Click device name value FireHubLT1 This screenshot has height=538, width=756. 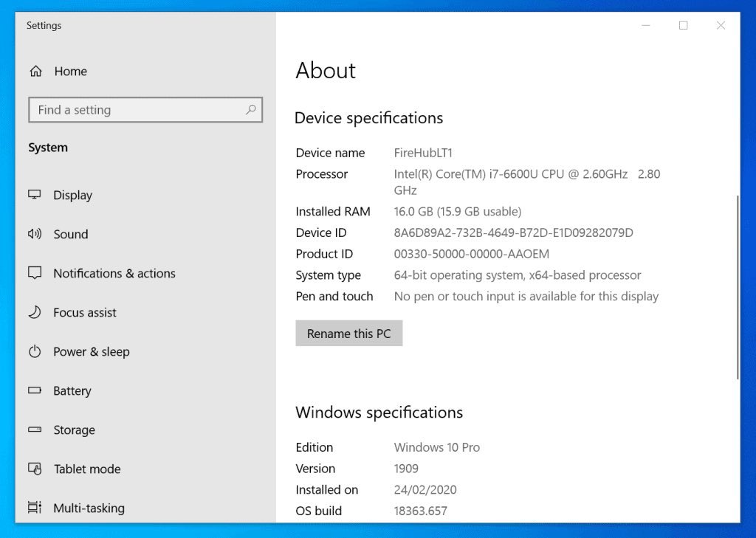coord(423,153)
